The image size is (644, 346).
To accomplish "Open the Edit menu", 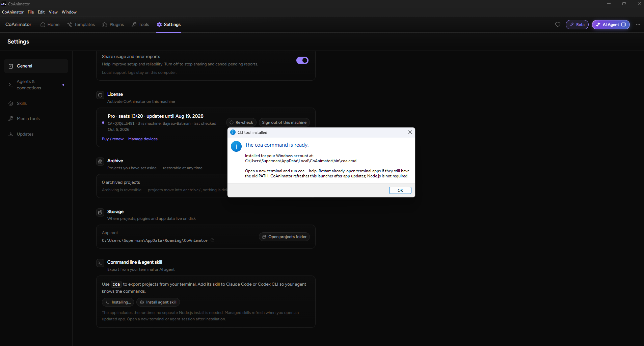I will click(x=41, y=12).
